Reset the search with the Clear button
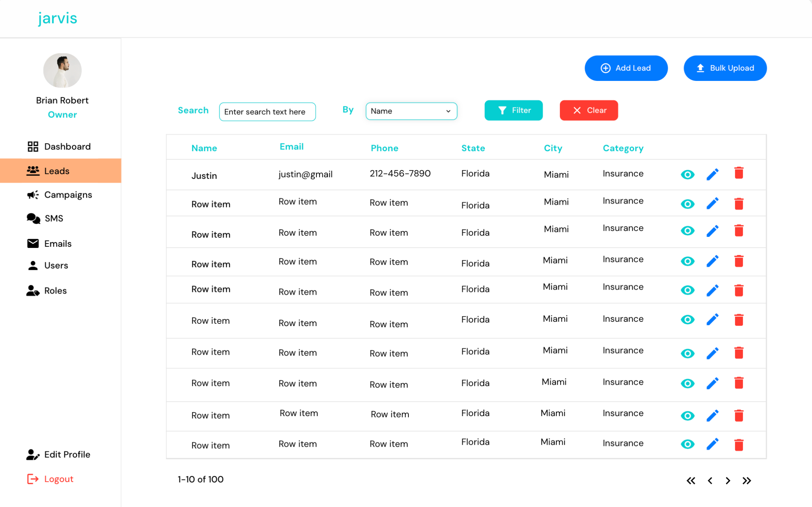812x507 pixels. point(589,110)
